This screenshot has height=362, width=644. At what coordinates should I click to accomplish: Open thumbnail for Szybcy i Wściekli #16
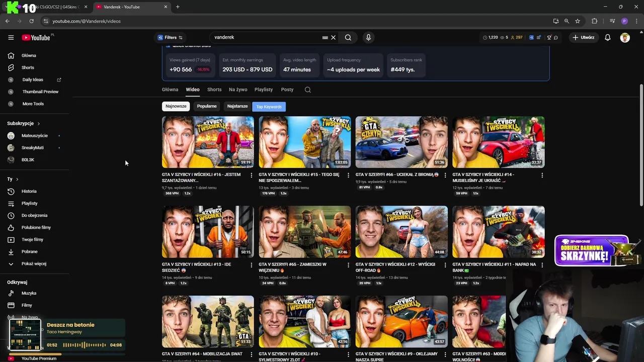point(208,142)
